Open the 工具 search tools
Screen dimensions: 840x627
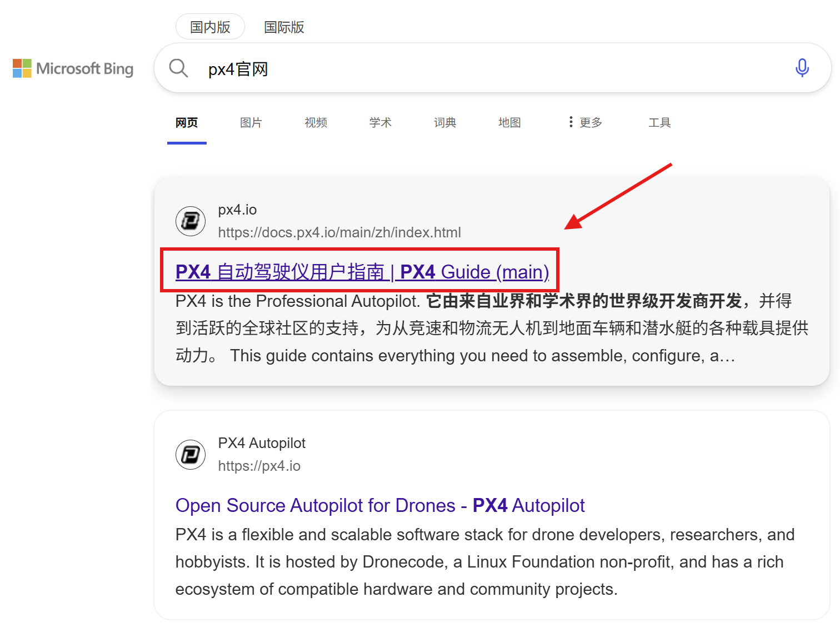(659, 122)
